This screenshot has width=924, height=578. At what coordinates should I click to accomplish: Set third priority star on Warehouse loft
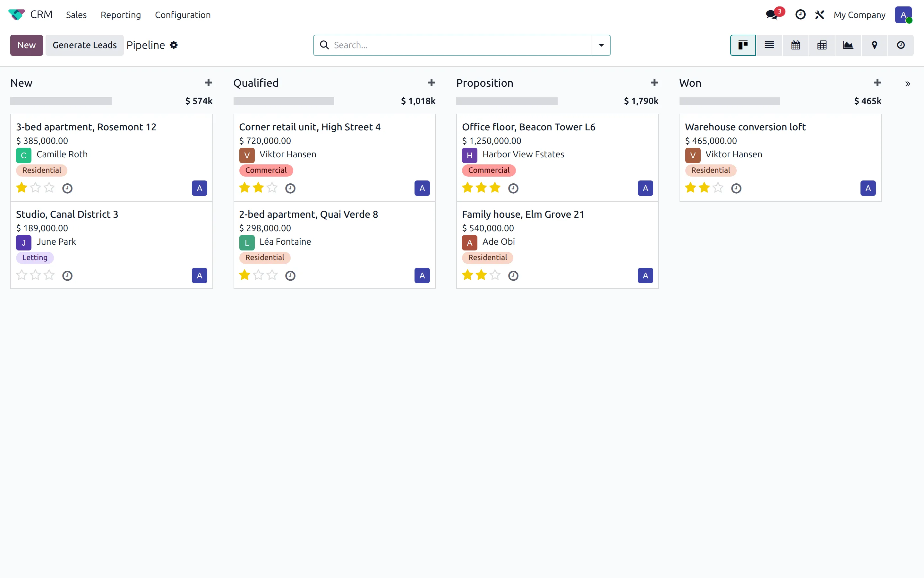(718, 188)
